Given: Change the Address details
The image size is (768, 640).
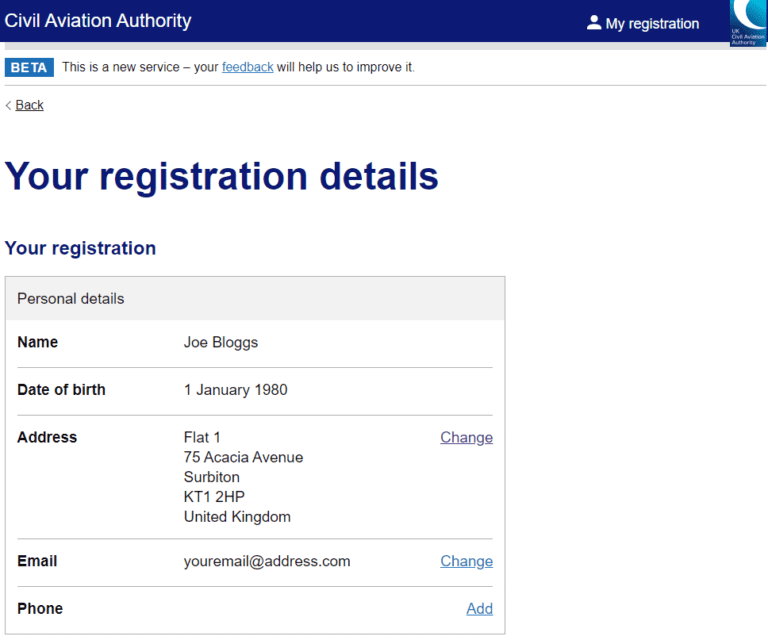Looking at the screenshot, I should tap(466, 437).
